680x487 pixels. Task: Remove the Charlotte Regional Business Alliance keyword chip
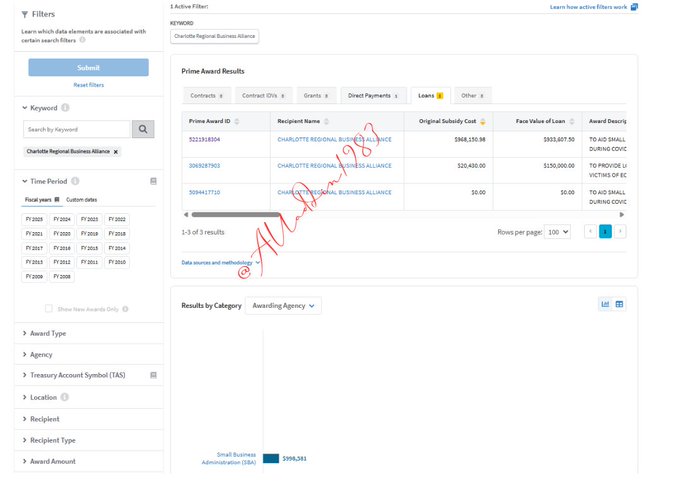pos(116,152)
